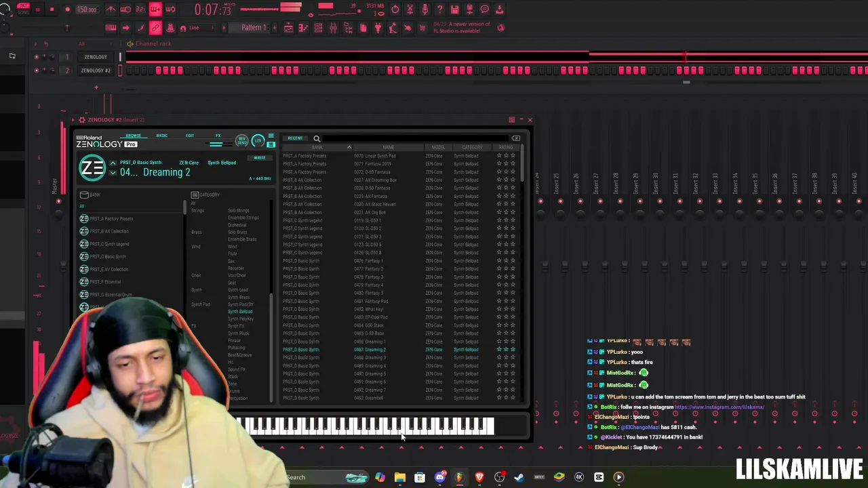Click the REV SEND knob
Image resolution: width=868 pixels, height=488 pixels.
(242, 140)
